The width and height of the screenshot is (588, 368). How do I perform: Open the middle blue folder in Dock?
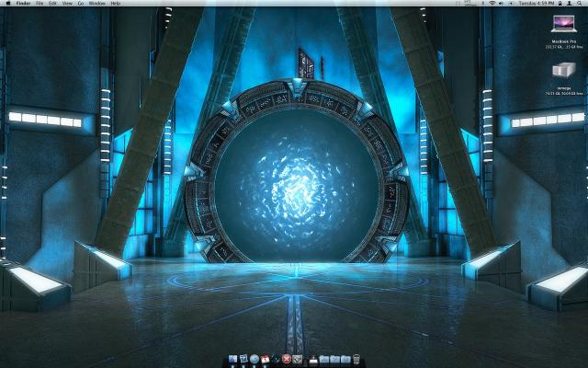334,360
